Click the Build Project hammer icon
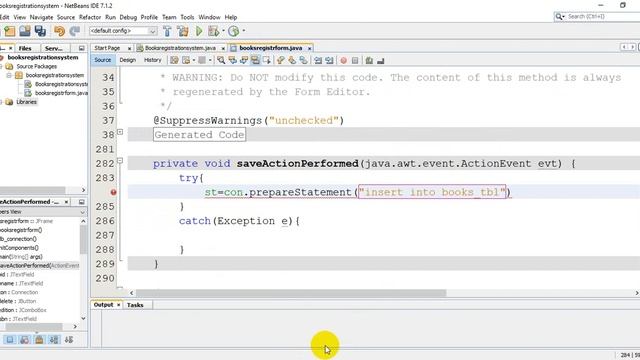Screen dimensions: 640x360 (167, 31)
